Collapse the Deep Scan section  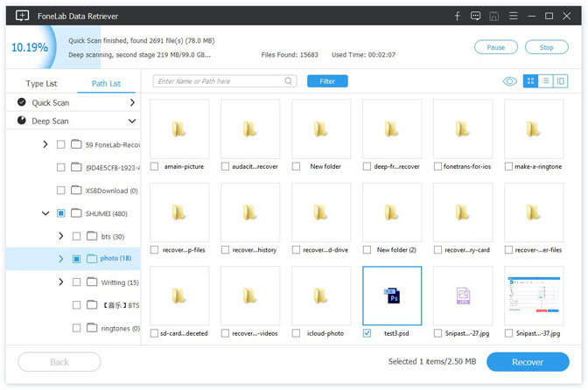pyautogui.click(x=132, y=121)
